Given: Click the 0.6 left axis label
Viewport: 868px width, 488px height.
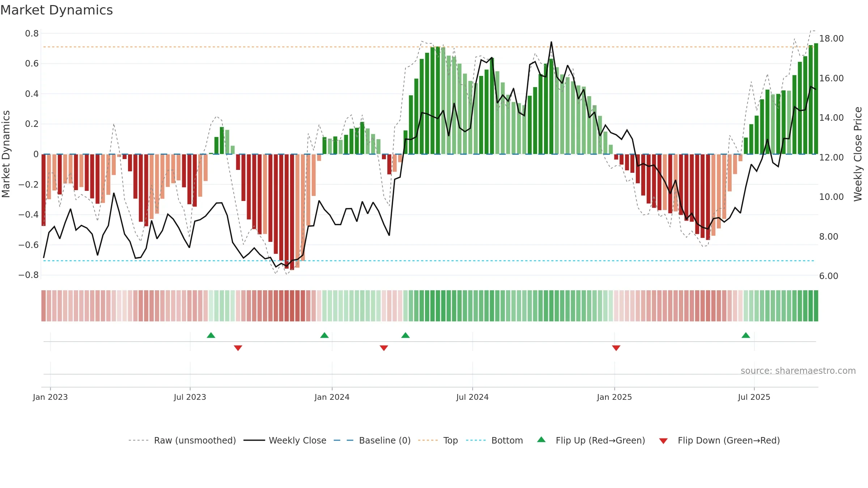Looking at the screenshot, I should point(32,64).
